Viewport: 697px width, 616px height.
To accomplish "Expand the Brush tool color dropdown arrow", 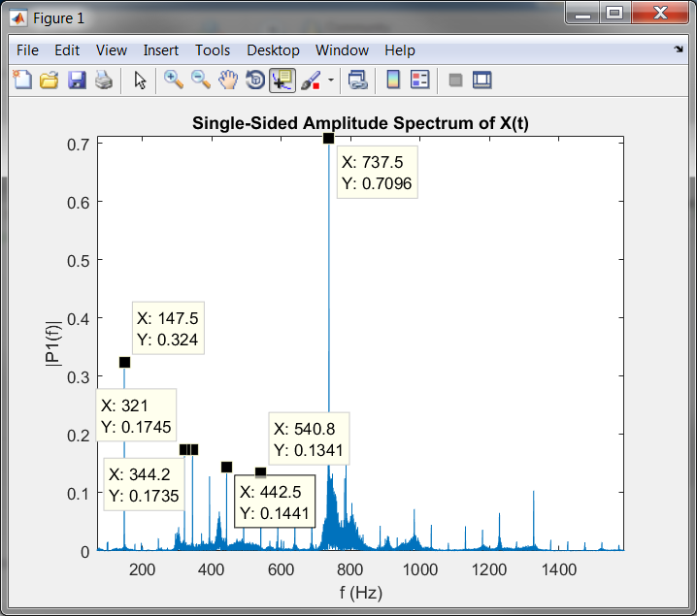I will point(331,81).
